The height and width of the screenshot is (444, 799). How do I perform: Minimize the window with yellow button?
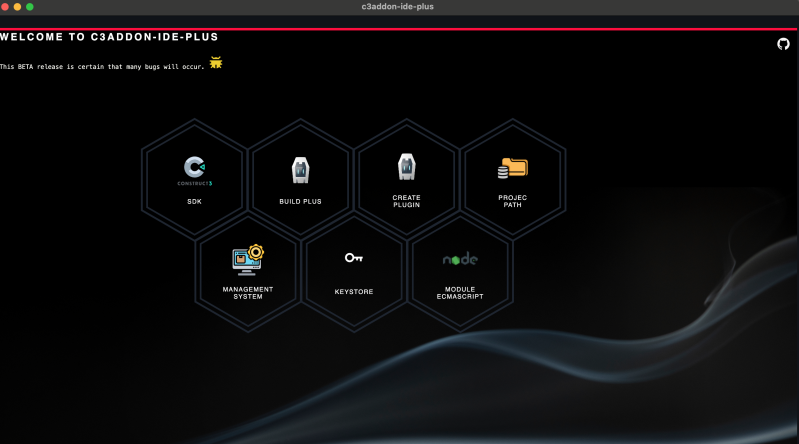tap(17, 7)
